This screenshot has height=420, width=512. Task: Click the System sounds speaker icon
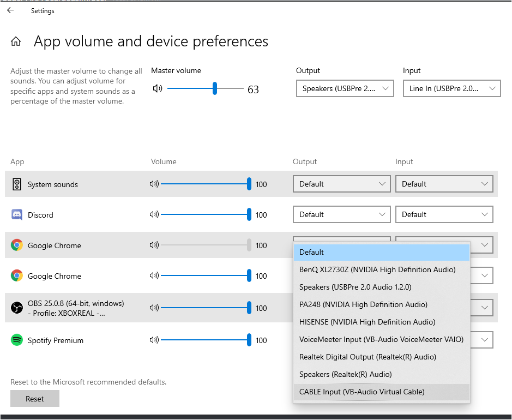[17, 184]
